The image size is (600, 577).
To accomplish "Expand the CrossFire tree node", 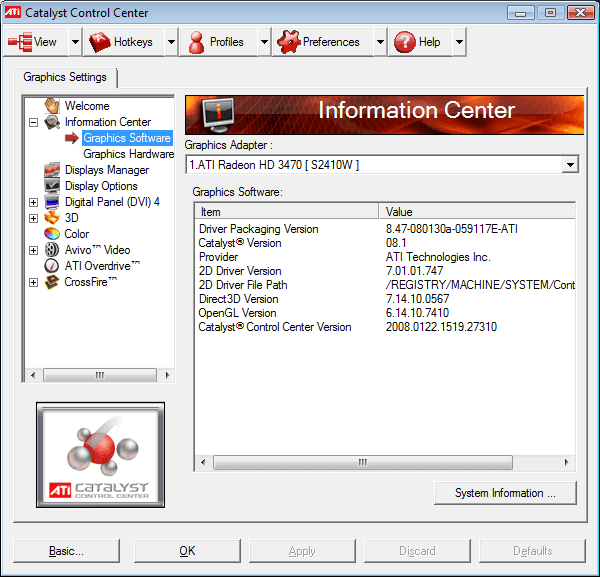I will 34,282.
